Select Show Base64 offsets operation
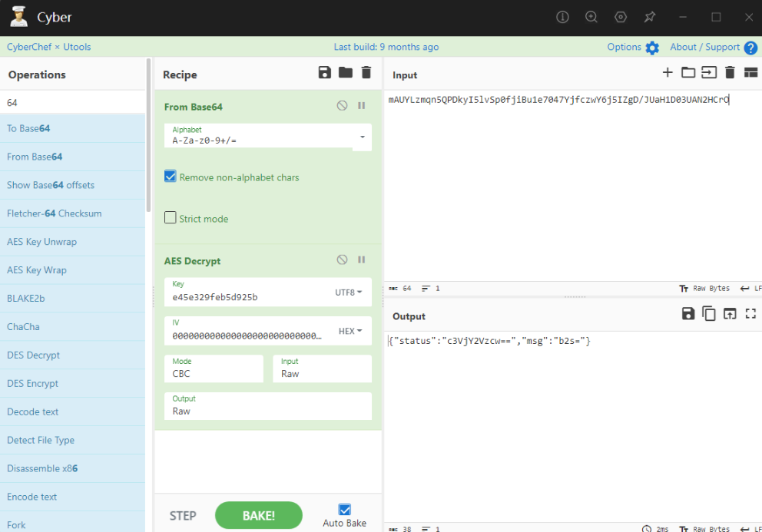 72,184
